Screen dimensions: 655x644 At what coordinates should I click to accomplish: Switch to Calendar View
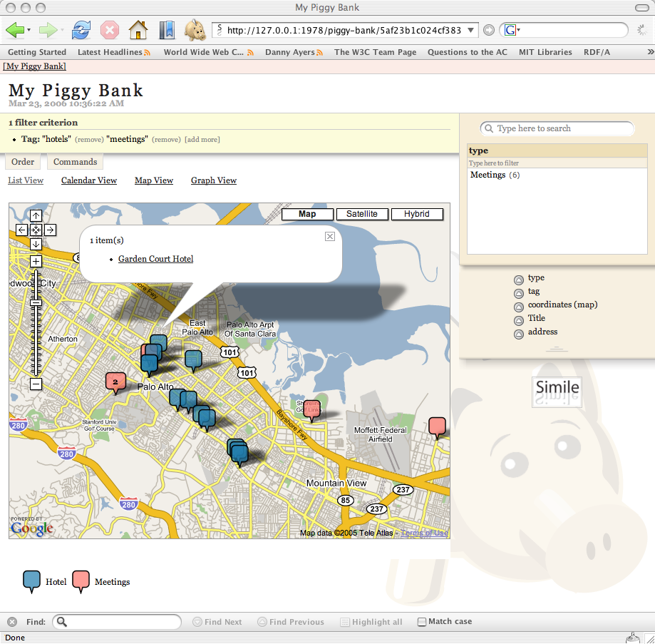89,180
